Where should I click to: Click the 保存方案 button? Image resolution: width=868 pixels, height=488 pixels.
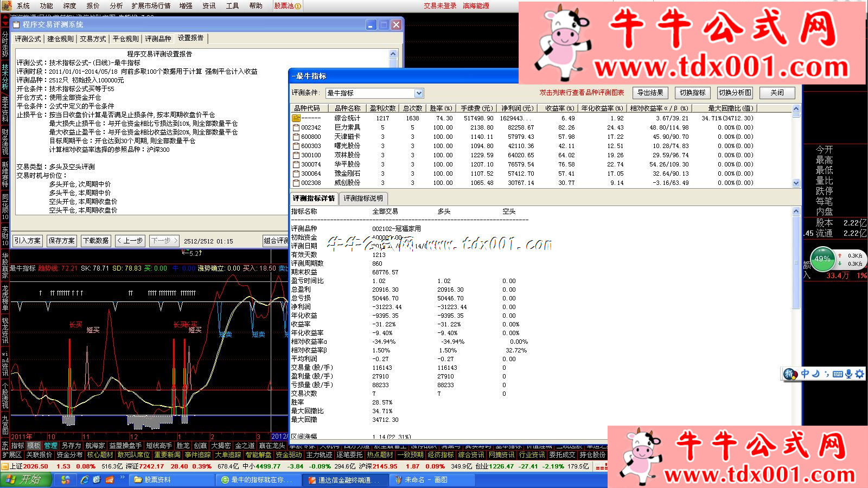pos(61,241)
